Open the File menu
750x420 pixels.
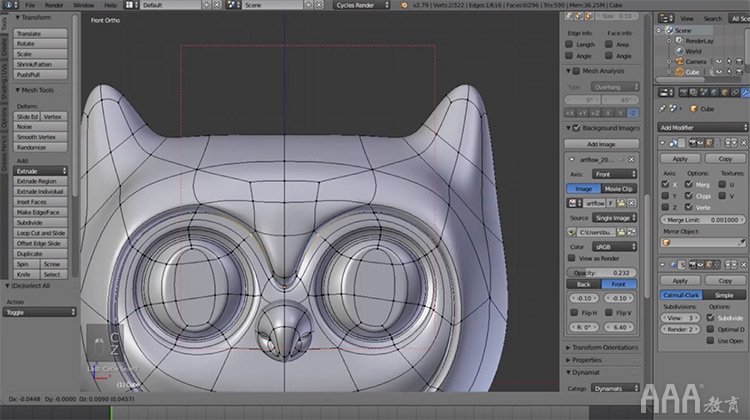[x=30, y=5]
